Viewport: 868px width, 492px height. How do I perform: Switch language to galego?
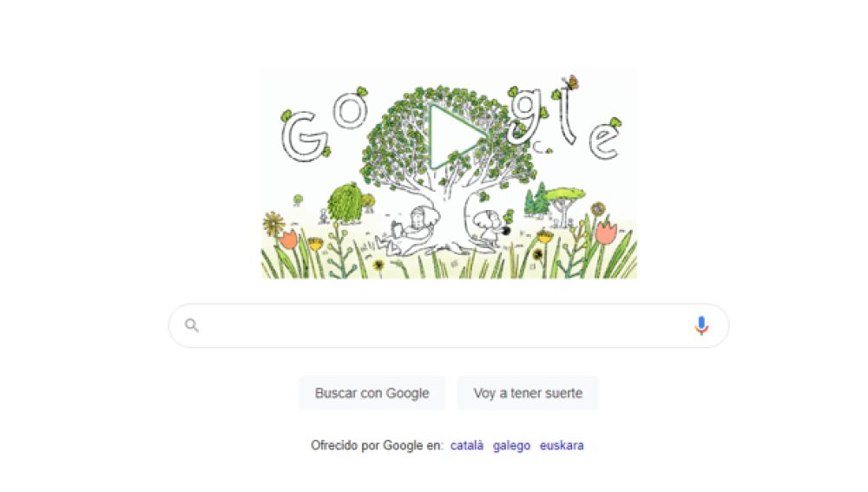(x=511, y=445)
